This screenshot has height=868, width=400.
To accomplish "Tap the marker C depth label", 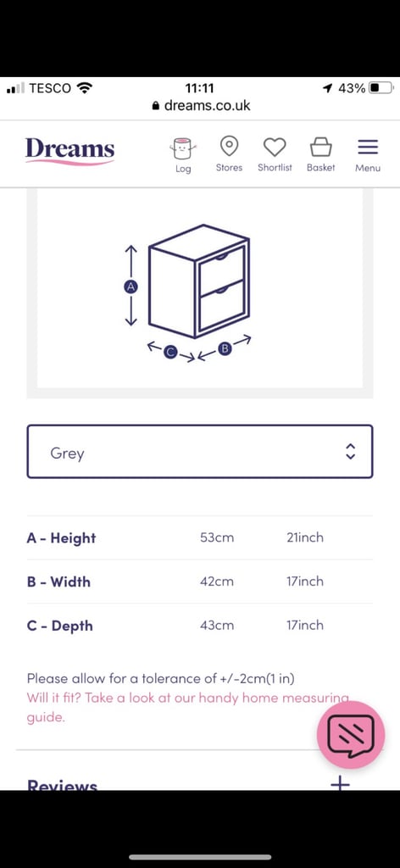I will pyautogui.click(x=170, y=352).
